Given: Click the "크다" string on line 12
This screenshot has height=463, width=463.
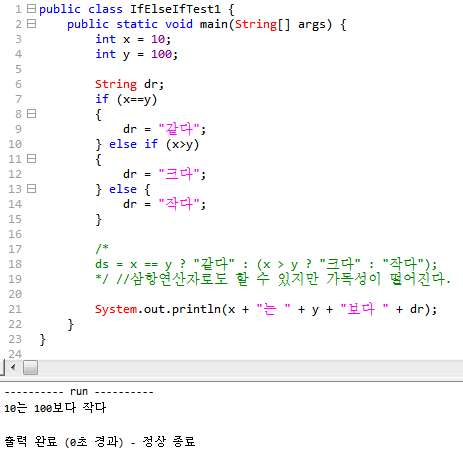Looking at the screenshot, I should pyautogui.click(x=179, y=174).
